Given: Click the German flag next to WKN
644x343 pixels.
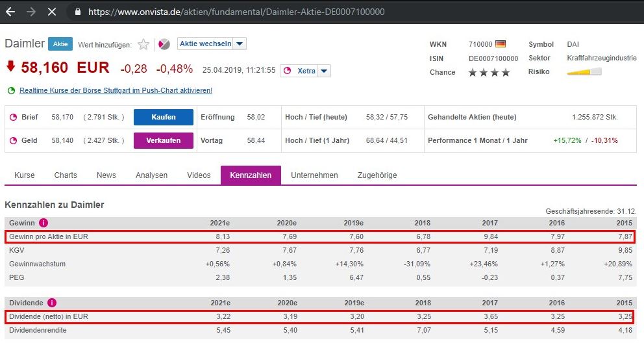Looking at the screenshot, I should click(501, 44).
